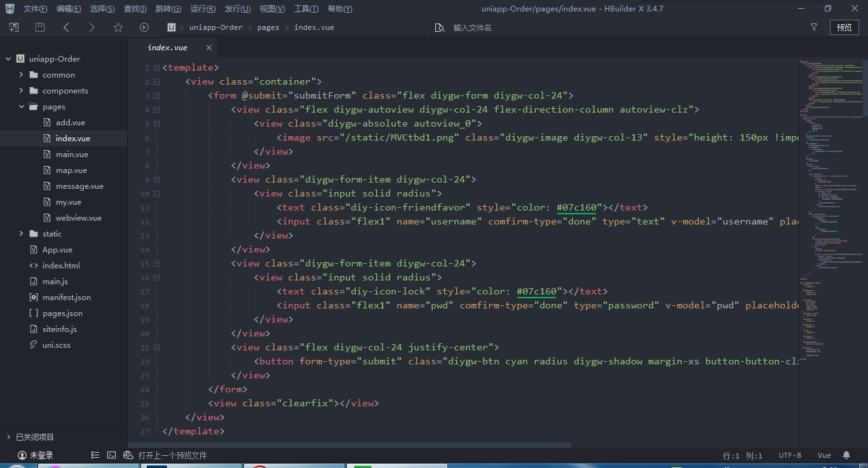This screenshot has width=868, height=468.
Task: Expand the common folder
Action: point(20,74)
